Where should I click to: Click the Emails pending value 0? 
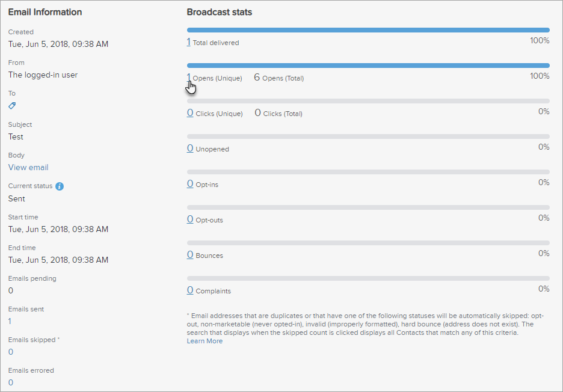tap(11, 291)
